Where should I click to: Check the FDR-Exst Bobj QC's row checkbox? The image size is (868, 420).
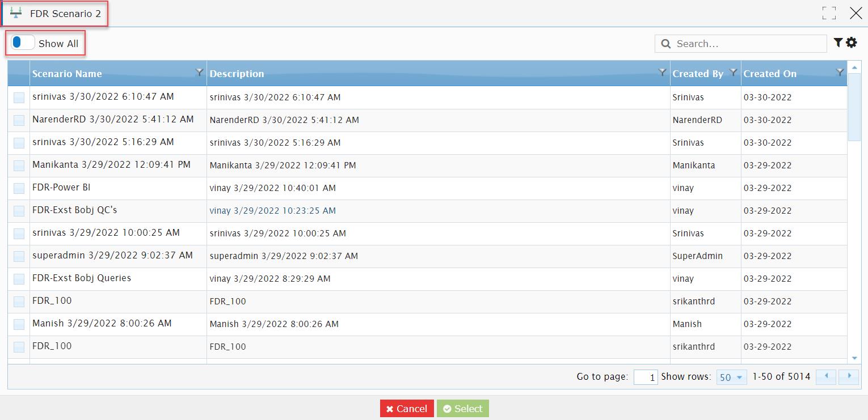[19, 211]
